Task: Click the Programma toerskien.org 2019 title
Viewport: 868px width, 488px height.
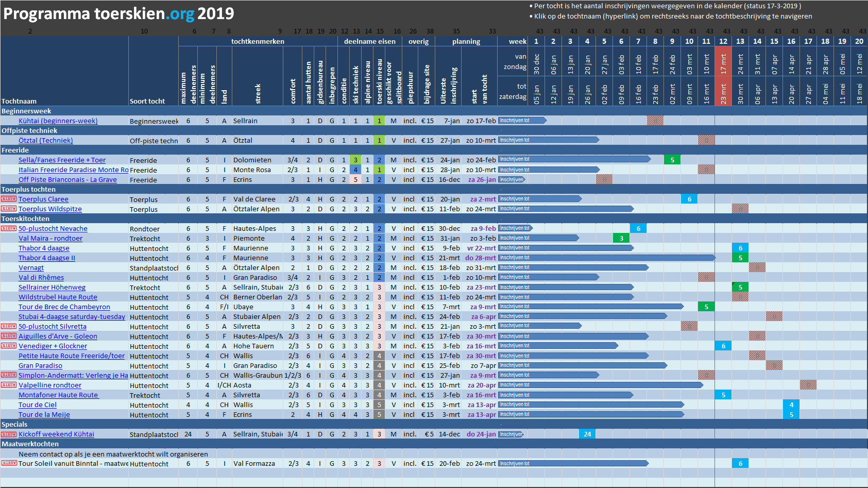Action: pyautogui.click(x=118, y=13)
